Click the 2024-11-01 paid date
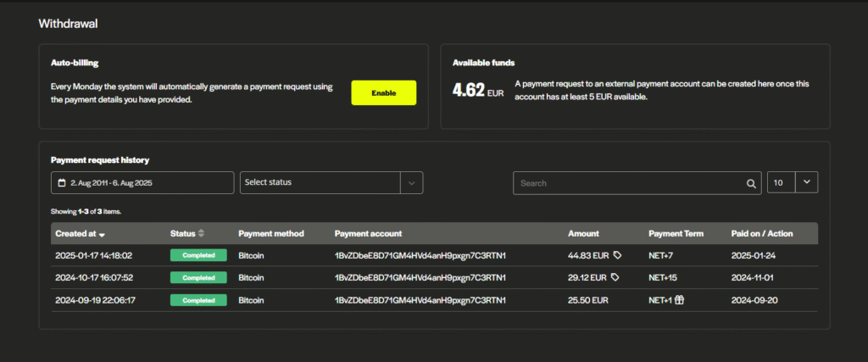 [x=753, y=277]
